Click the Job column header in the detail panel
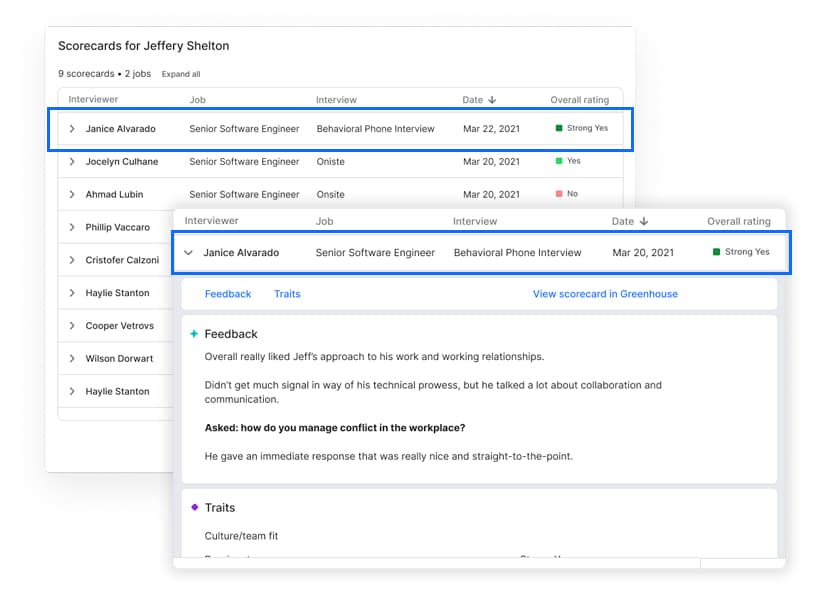The height and width of the screenshot is (595, 827). 325,221
